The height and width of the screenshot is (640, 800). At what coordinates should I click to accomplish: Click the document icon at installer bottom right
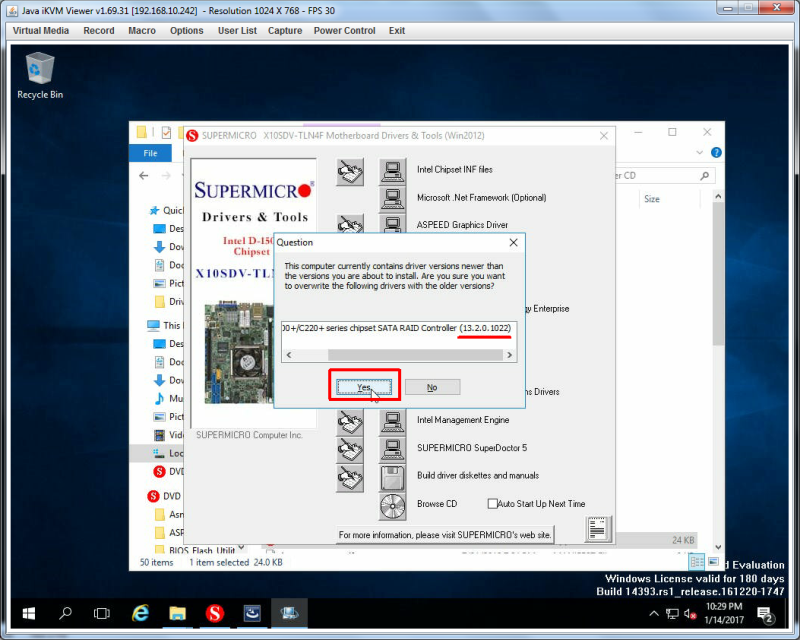(597, 529)
